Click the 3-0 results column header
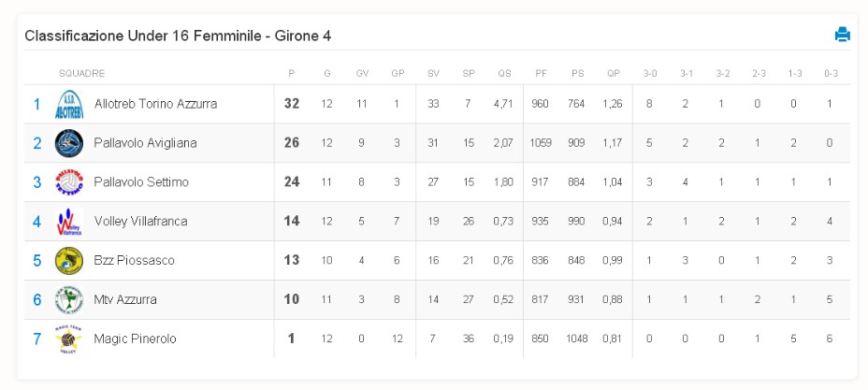The width and height of the screenshot is (868, 390). coord(650,74)
